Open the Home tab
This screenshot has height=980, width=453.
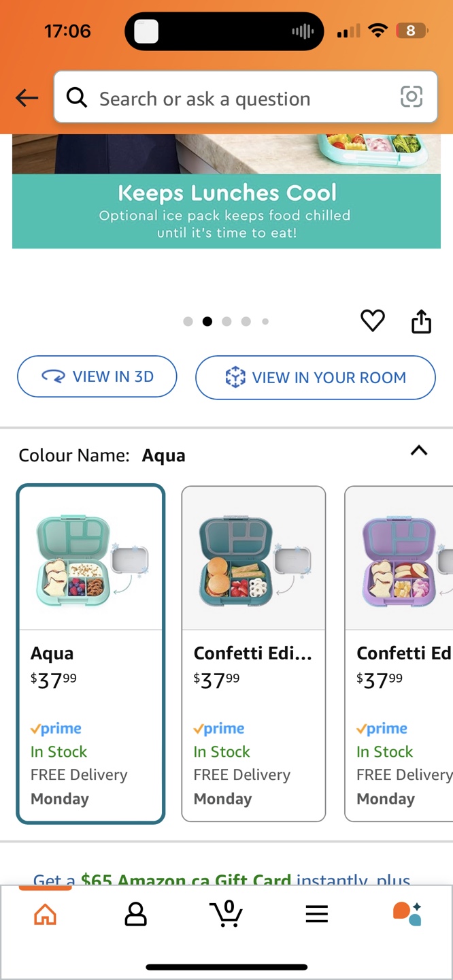tap(45, 914)
